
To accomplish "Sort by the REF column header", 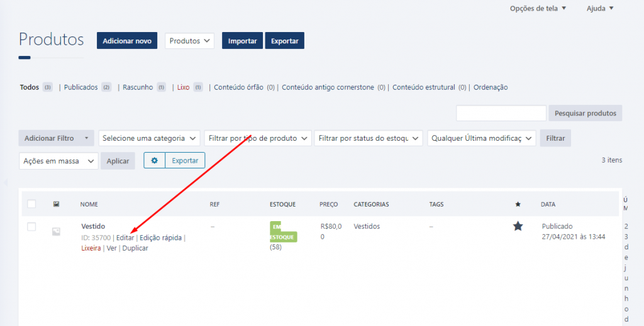I will pos(215,204).
